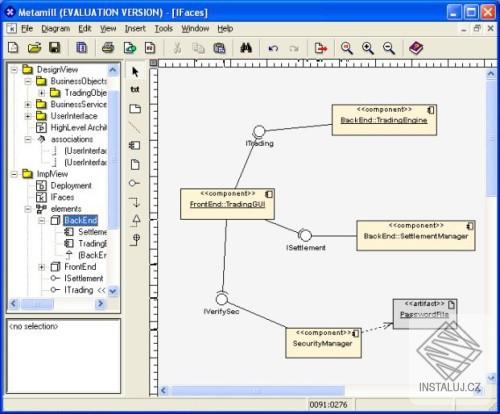500x414 pixels.
Task: Select the ISettlement tree item
Action: click(x=84, y=278)
